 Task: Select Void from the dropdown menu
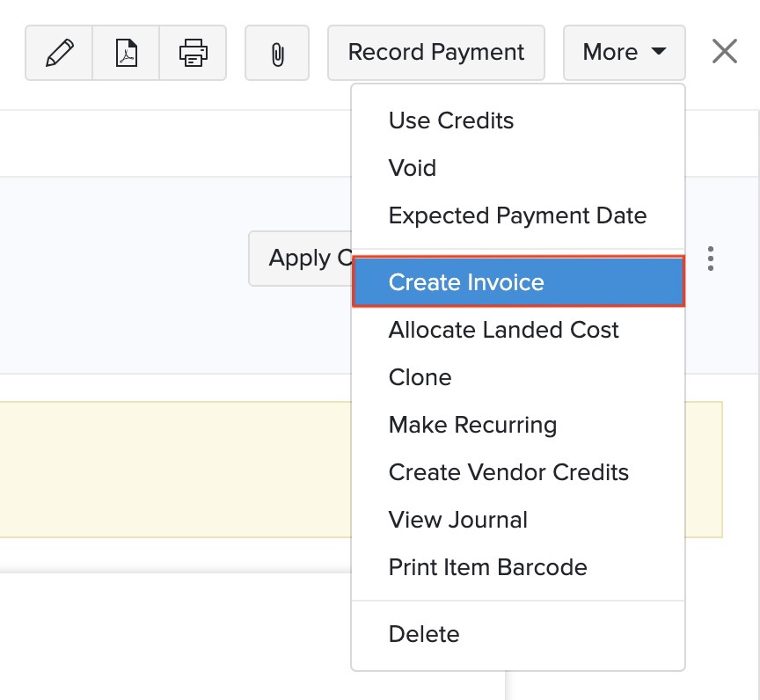pyautogui.click(x=412, y=168)
